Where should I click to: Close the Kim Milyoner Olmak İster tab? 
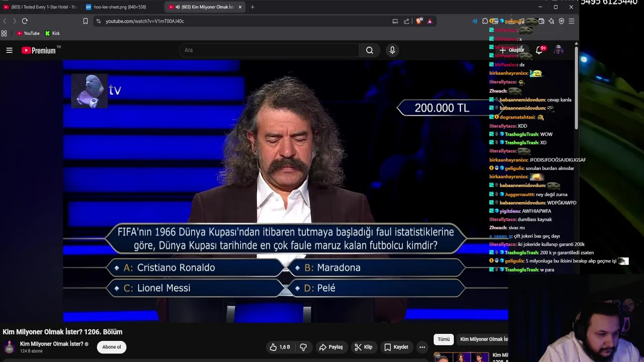pyautogui.click(x=240, y=7)
